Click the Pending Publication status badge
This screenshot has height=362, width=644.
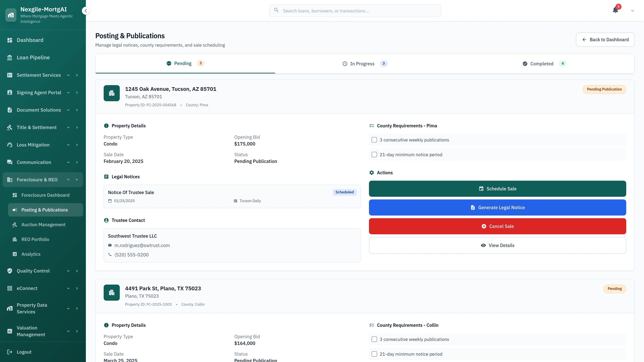(x=604, y=89)
